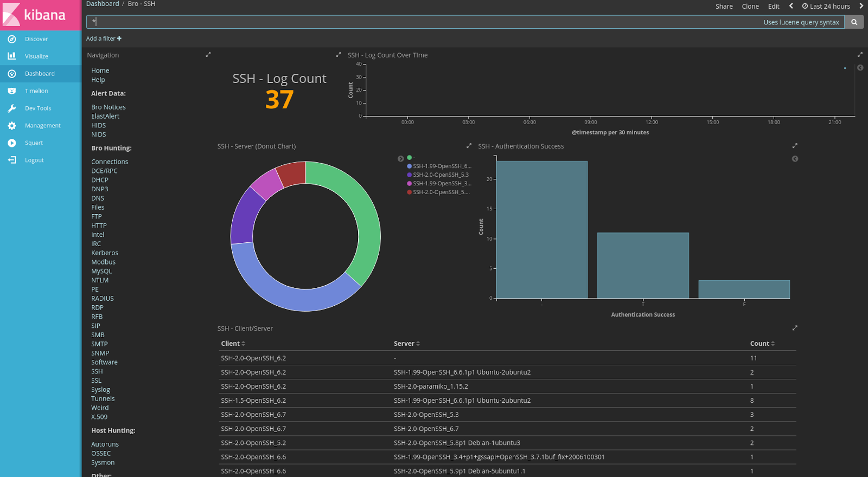Viewport: 868px width, 477px height.
Task: Open X.509 hunting link
Action: pyautogui.click(x=99, y=417)
